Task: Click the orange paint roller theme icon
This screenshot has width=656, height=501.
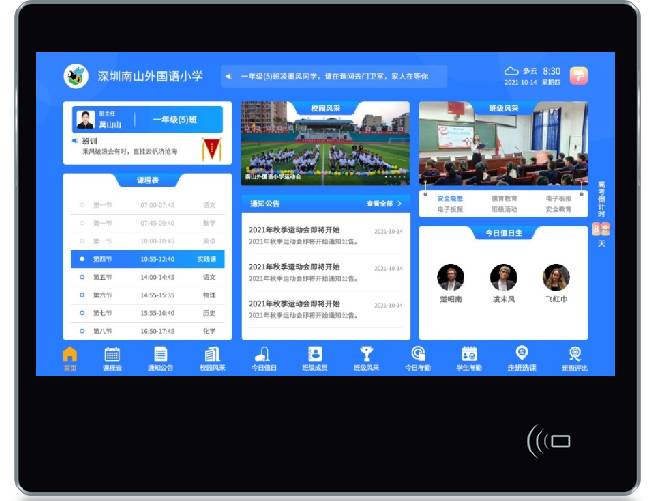Action: click(579, 76)
